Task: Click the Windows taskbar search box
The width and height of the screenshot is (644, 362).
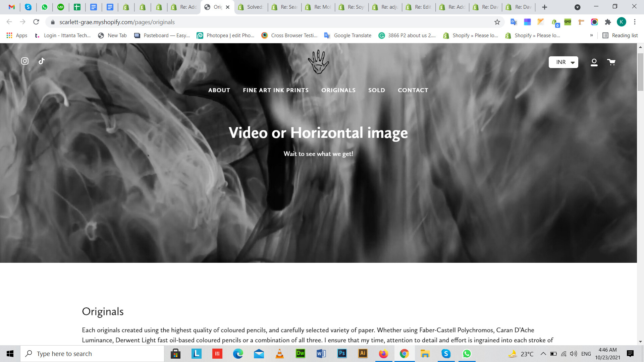Action: pyautogui.click(x=92, y=354)
